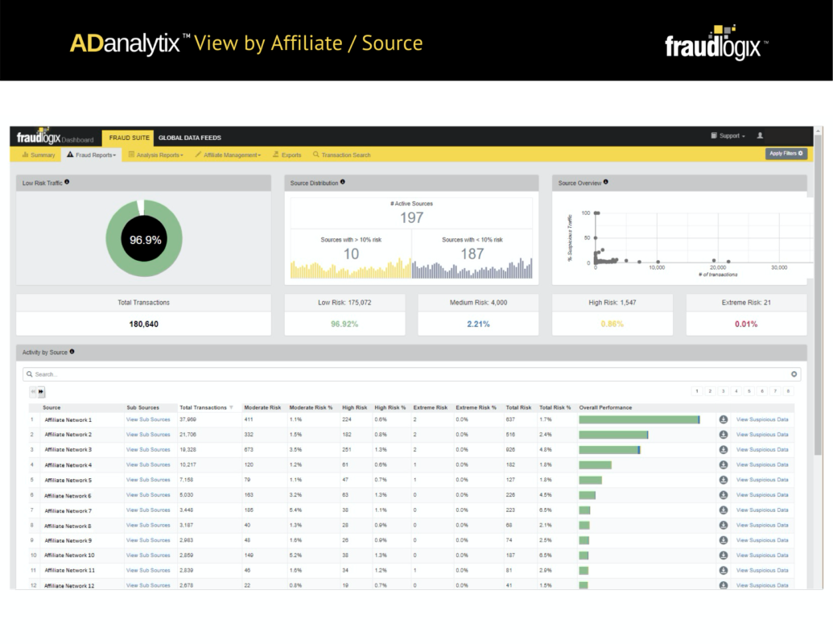Click the round icon for Affiliate Network 6
833x644 pixels.
(x=723, y=495)
